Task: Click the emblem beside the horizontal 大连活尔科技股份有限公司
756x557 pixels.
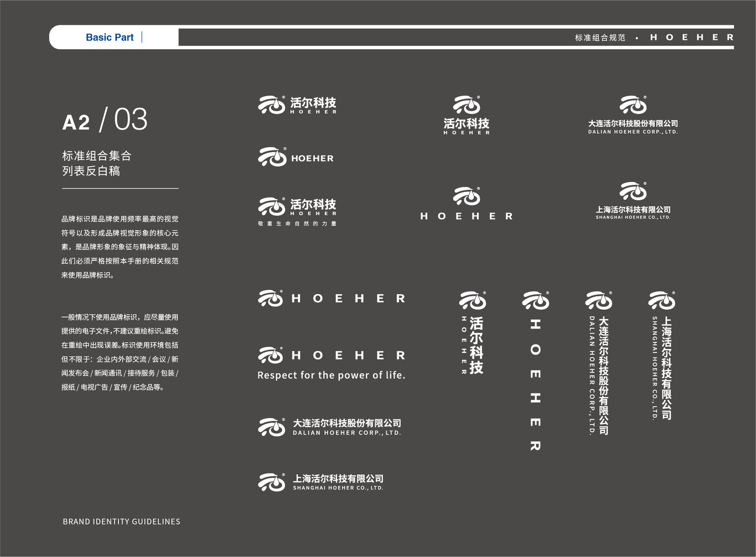Action: pyautogui.click(x=272, y=427)
